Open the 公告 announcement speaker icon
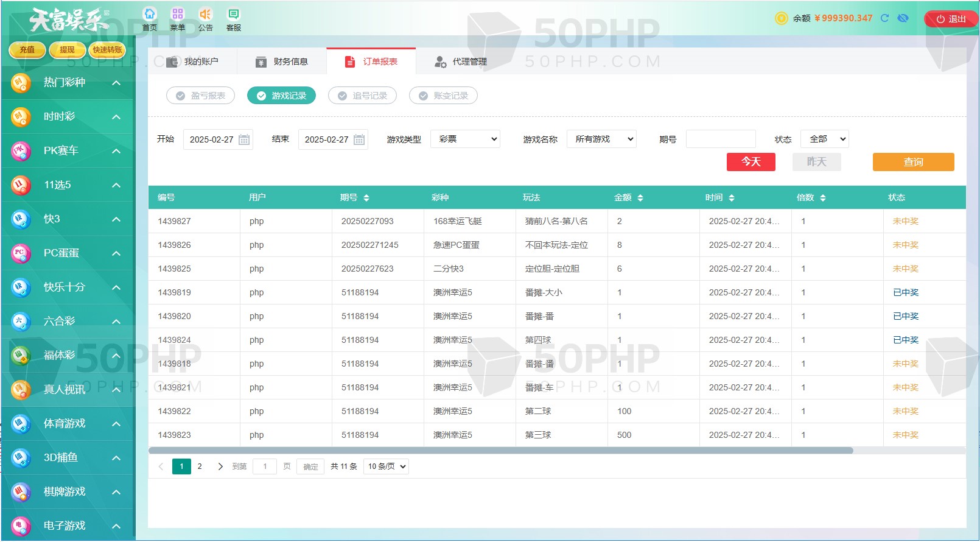 206,15
